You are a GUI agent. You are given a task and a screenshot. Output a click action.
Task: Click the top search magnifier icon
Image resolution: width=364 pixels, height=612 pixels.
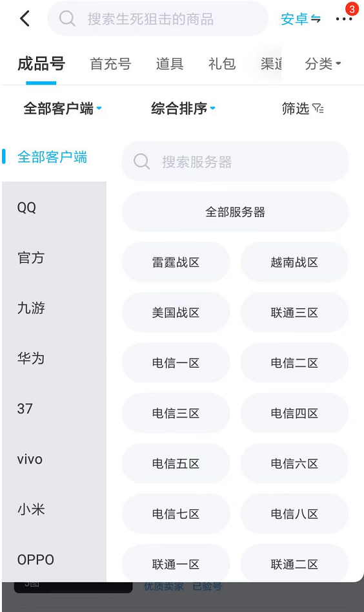coord(67,18)
